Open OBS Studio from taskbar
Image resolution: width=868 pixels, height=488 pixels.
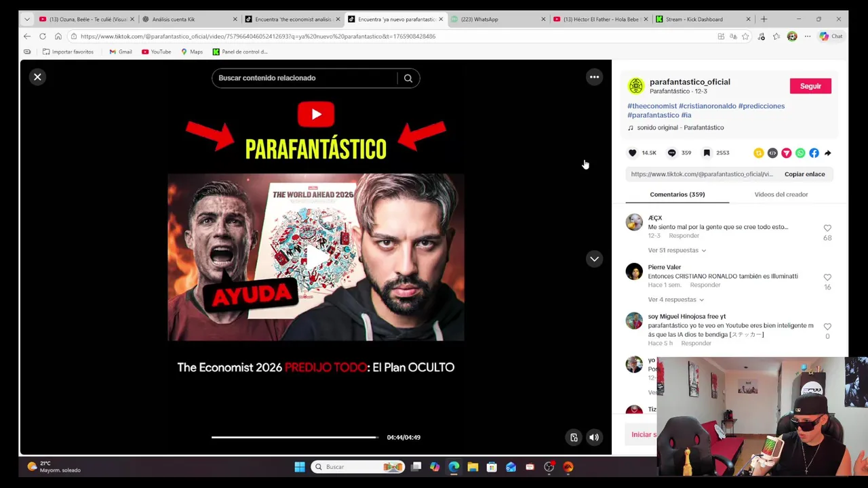pos(549,467)
